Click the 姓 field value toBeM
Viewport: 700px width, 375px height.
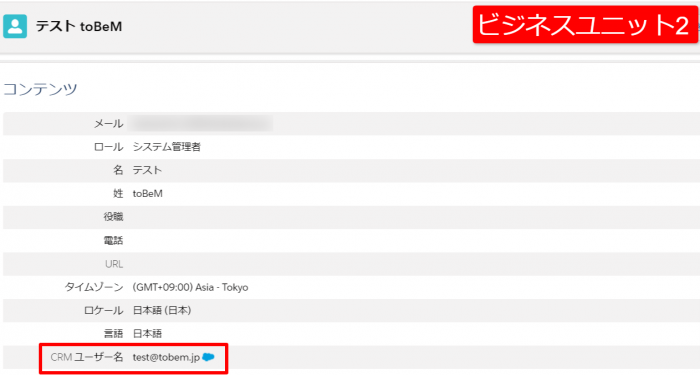pyautogui.click(x=147, y=194)
